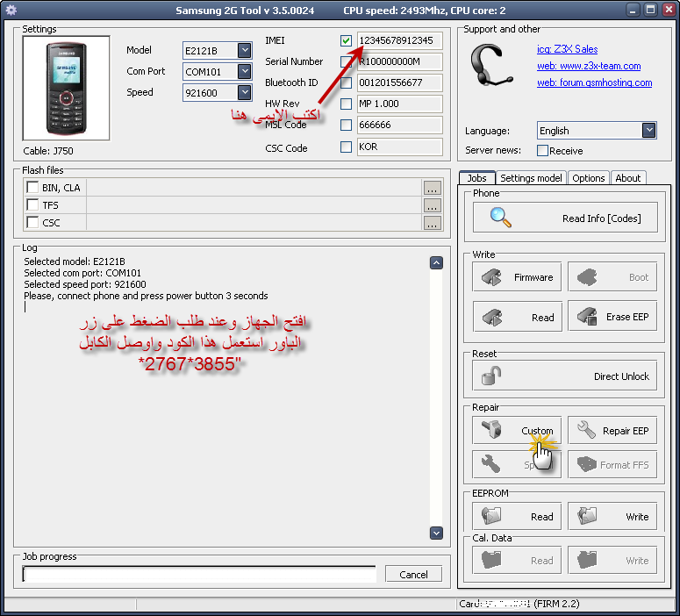Click the FIRM 2.2 status bar entry

coord(556,604)
